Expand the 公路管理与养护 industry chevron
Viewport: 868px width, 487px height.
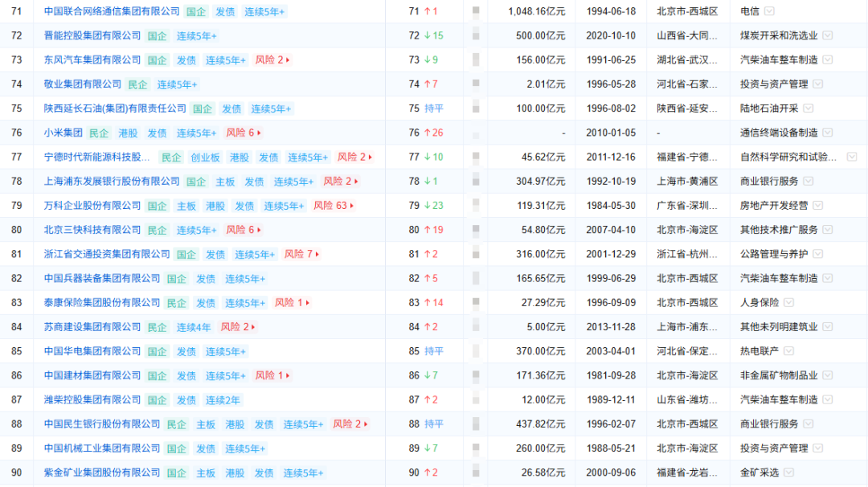click(x=818, y=254)
